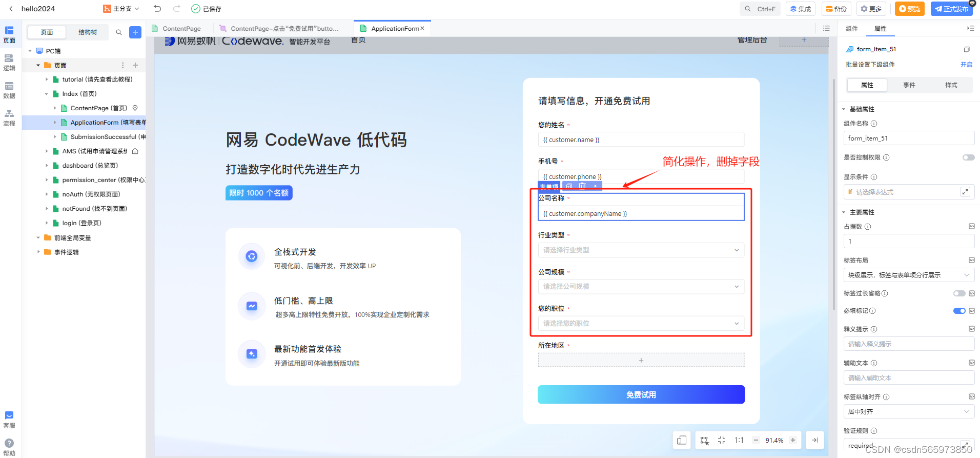The width and height of the screenshot is (980, 458).
Task: Open the 公司规模 select dropdown
Action: pos(641,286)
